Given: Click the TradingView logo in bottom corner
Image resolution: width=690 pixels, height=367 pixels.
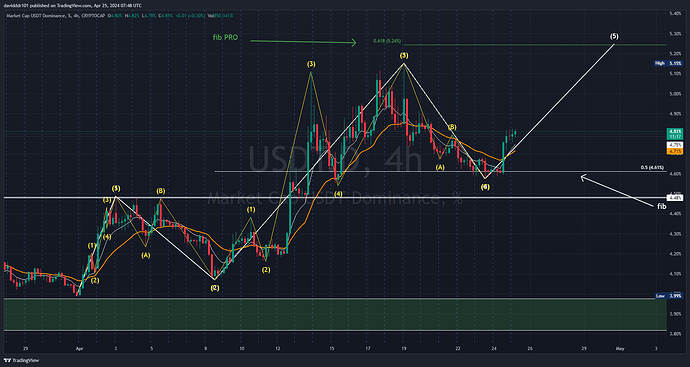Looking at the screenshot, I should (21, 360).
